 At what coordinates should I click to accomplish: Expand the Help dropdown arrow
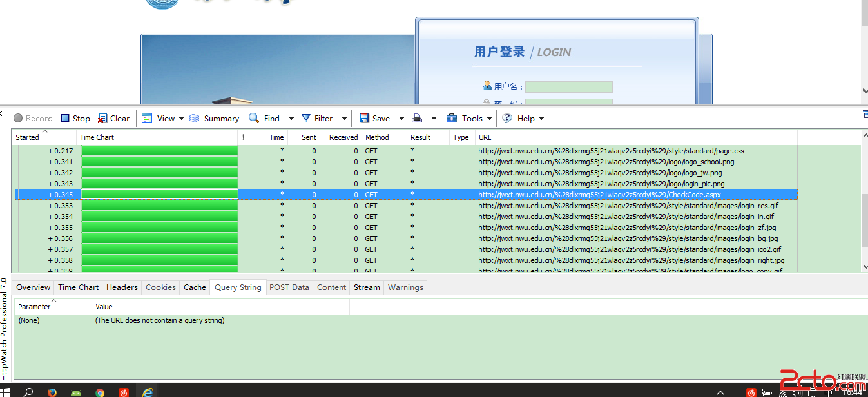pyautogui.click(x=541, y=119)
